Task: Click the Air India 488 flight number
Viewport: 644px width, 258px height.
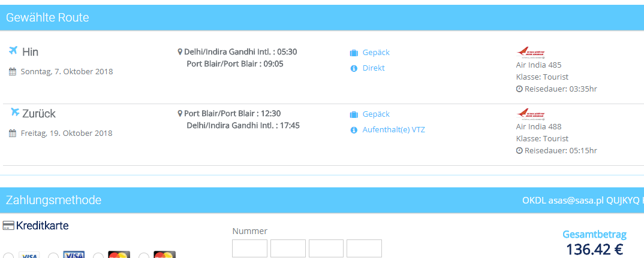Action: [x=538, y=126]
